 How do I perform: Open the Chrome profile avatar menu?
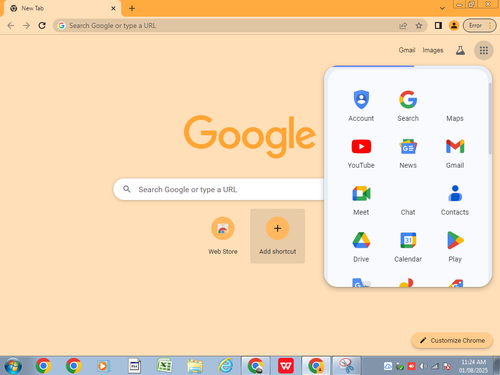pyautogui.click(x=454, y=26)
